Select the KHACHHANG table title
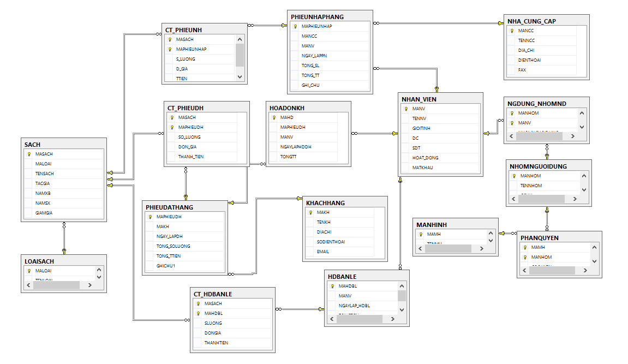 coord(325,203)
